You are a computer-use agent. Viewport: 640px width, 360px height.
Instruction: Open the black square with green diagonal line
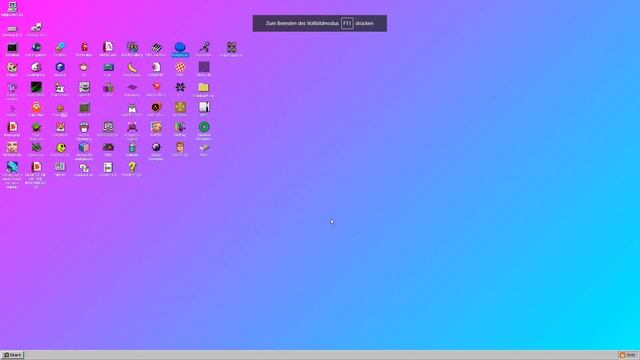click(x=36, y=87)
